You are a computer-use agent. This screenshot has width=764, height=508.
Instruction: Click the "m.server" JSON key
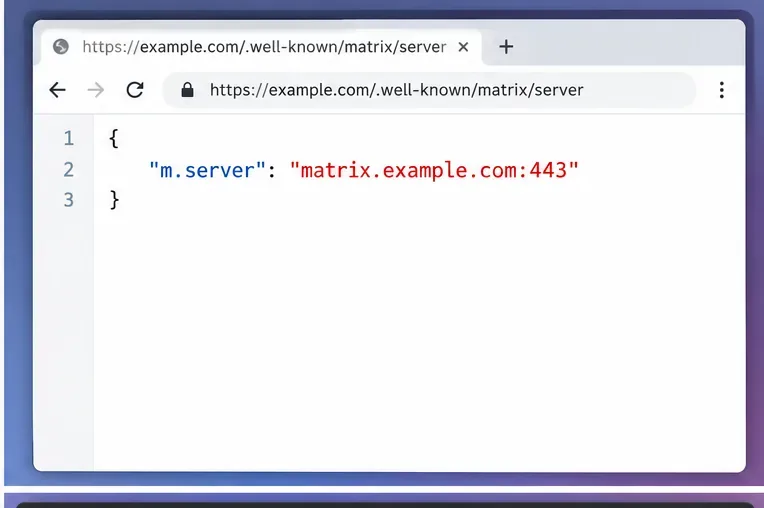[207, 170]
